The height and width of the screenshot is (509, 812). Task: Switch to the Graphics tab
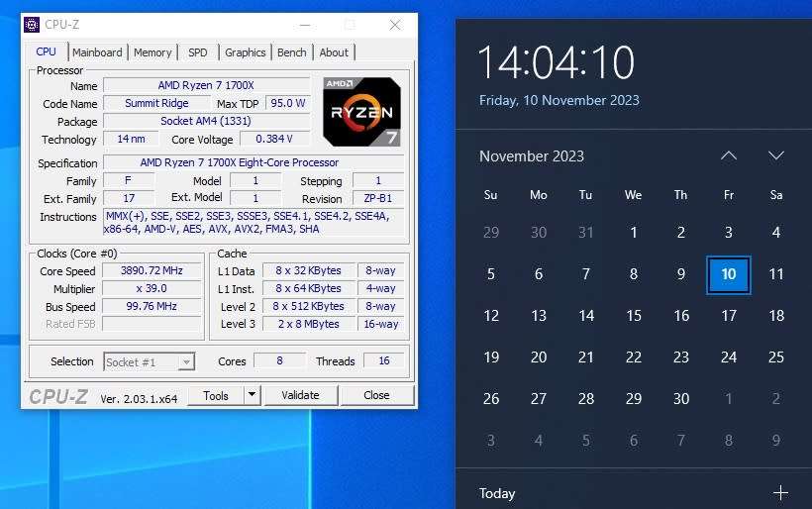245,52
